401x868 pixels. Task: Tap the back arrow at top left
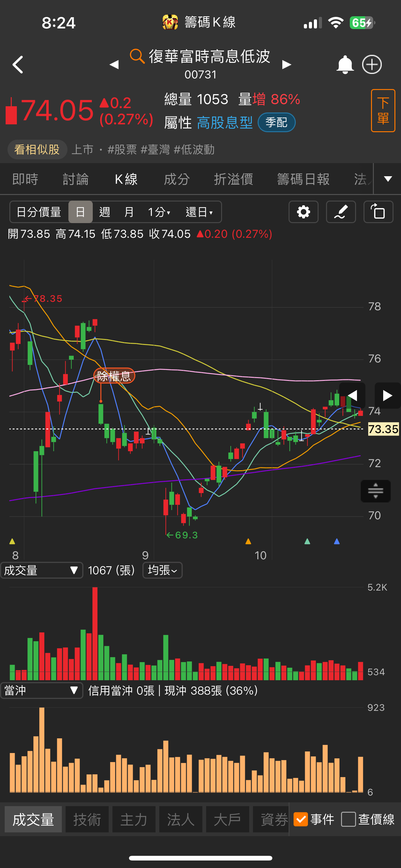tap(18, 64)
